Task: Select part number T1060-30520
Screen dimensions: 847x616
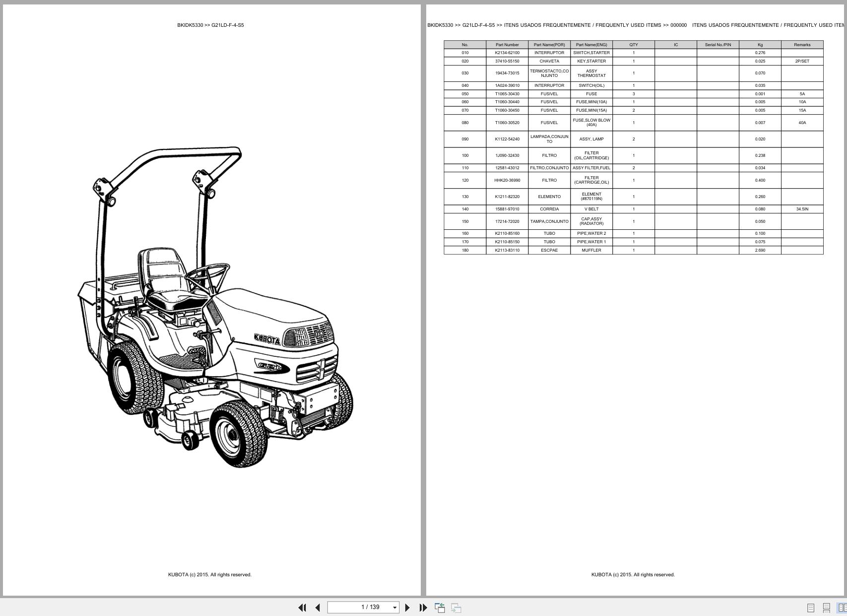Action: (x=507, y=123)
